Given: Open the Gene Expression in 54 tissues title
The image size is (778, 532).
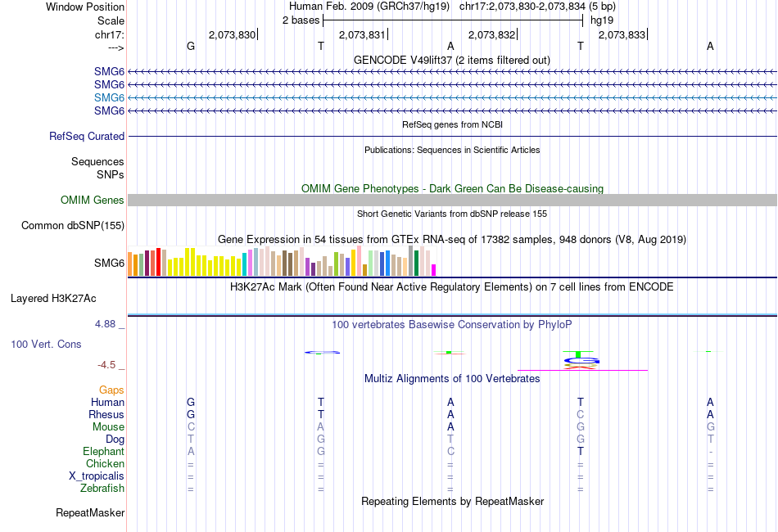Looking at the screenshot, I should coord(452,240).
